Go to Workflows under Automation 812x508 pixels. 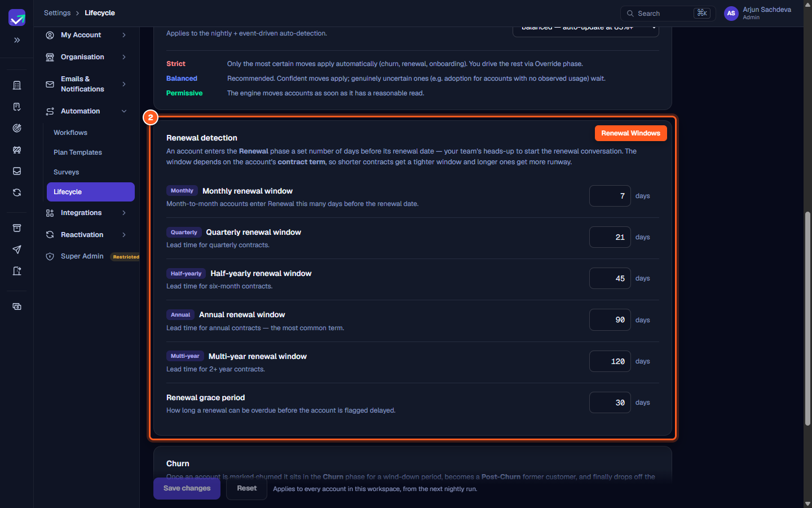pyautogui.click(x=70, y=133)
